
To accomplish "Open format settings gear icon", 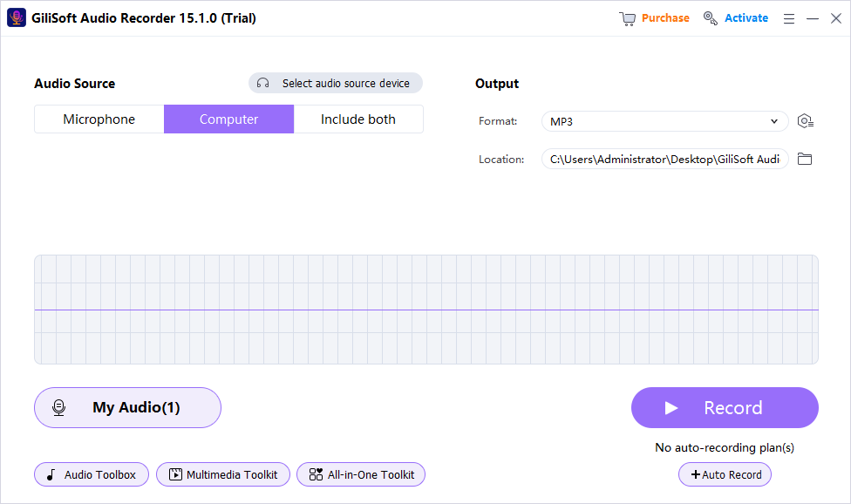I will tap(805, 121).
